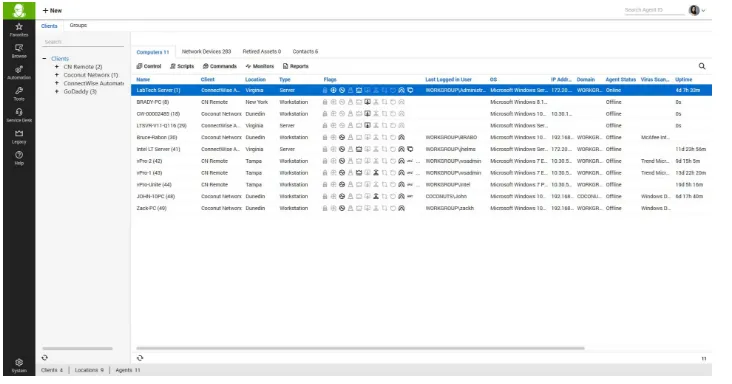The width and height of the screenshot is (732, 384).
Task: Open the Automation sidebar icon
Action: pyautogui.click(x=19, y=72)
